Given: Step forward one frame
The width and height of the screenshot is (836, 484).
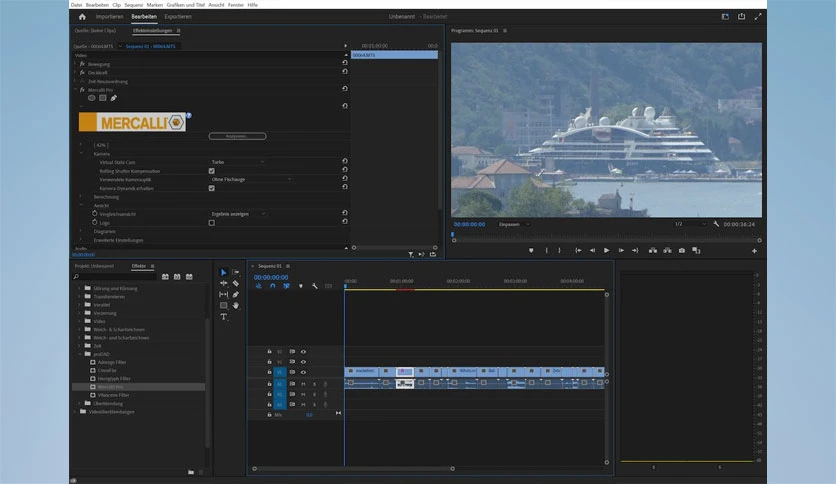Looking at the screenshot, I should 621,251.
